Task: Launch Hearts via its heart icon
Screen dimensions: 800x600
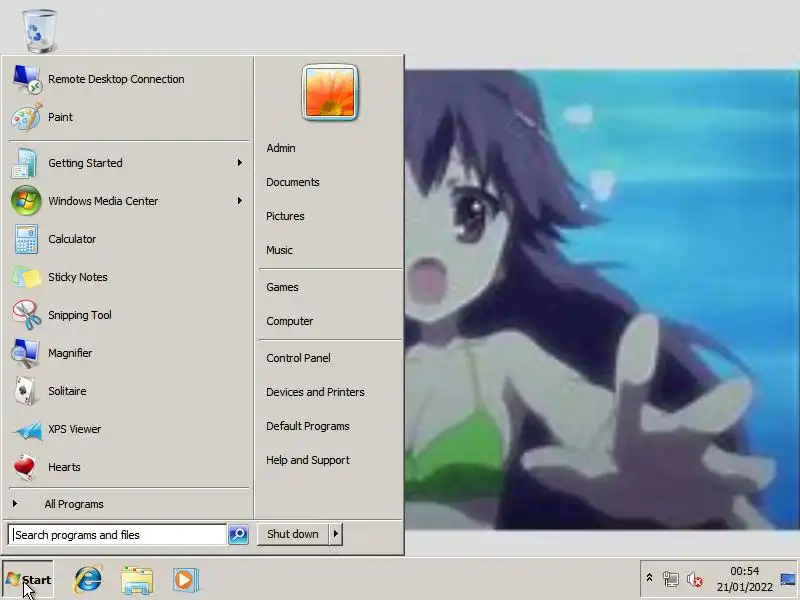Action: click(x=25, y=467)
